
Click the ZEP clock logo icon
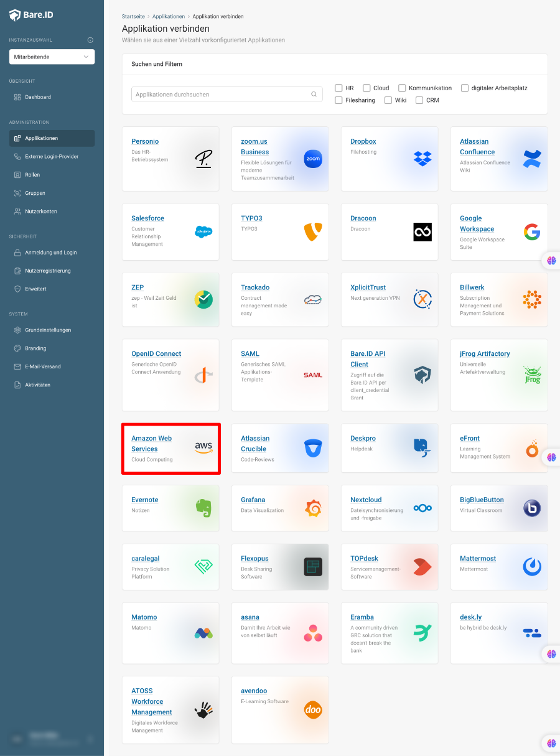pyautogui.click(x=203, y=299)
